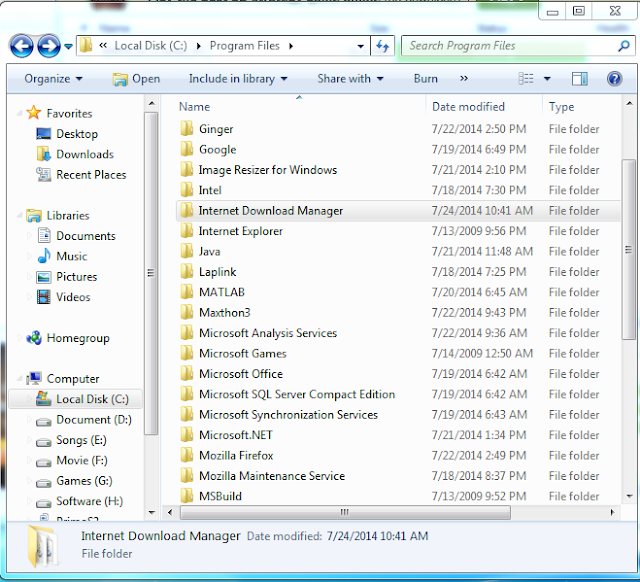Viewport: 640px width, 582px height.
Task: Open Include in library menu
Action: pos(238,78)
